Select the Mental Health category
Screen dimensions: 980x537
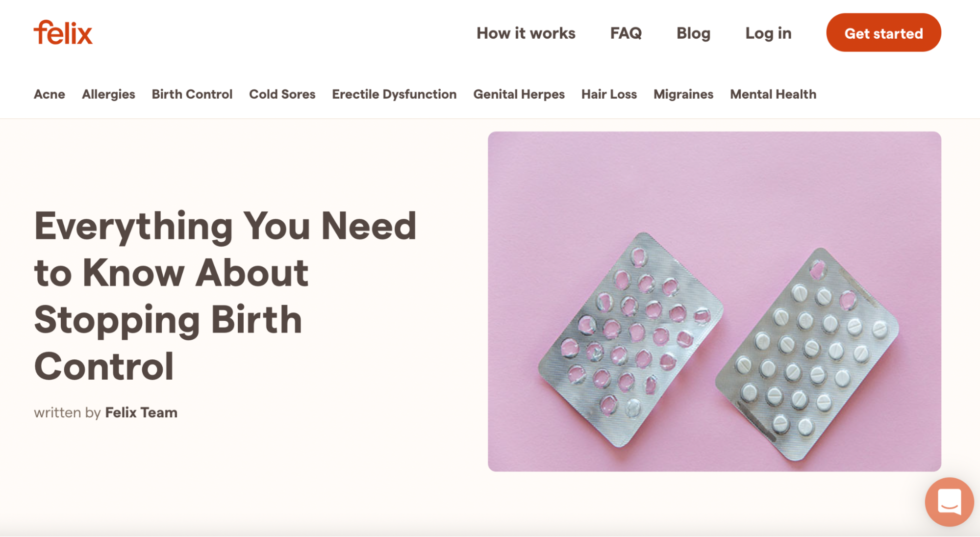tap(773, 94)
